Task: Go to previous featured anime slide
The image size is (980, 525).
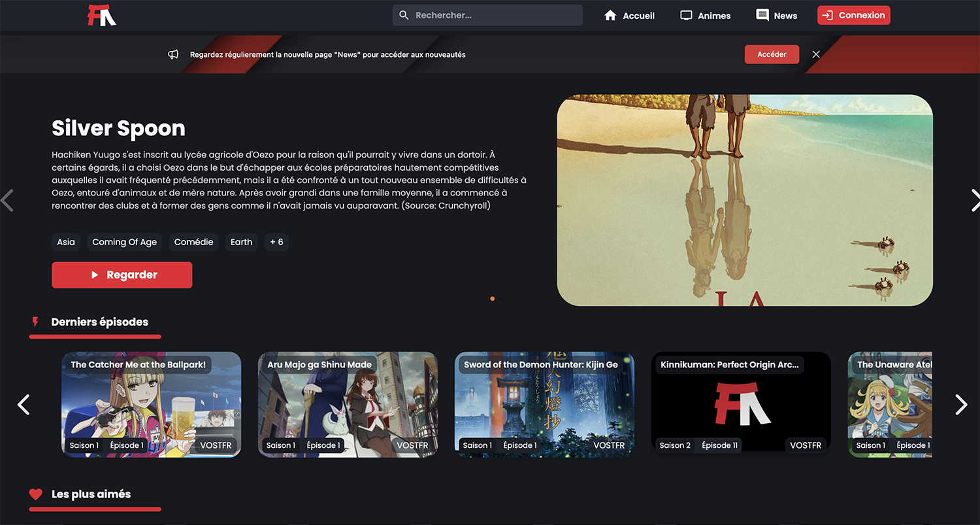Action: [7, 200]
